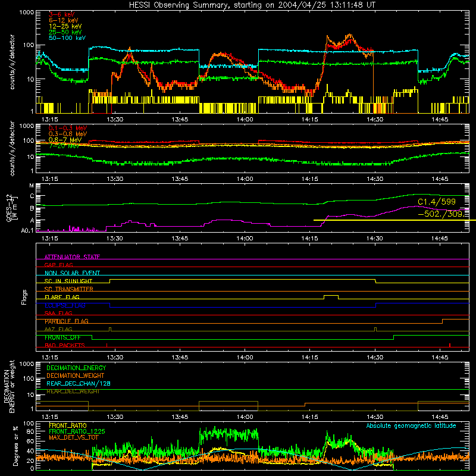Screen dimensions: 476x476
Task: Select the NON_SOLAR_EVENT flag label
Action: point(72,273)
